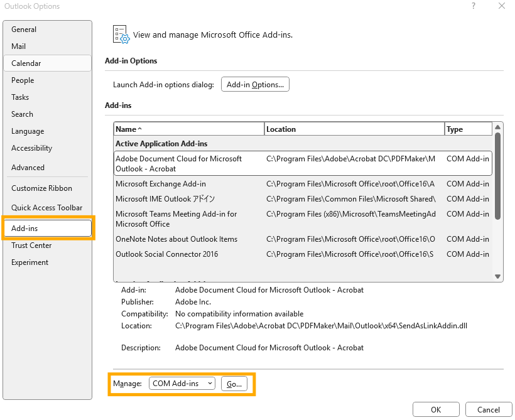
Task: Click the No compatibility information available text
Action: pyautogui.click(x=239, y=314)
